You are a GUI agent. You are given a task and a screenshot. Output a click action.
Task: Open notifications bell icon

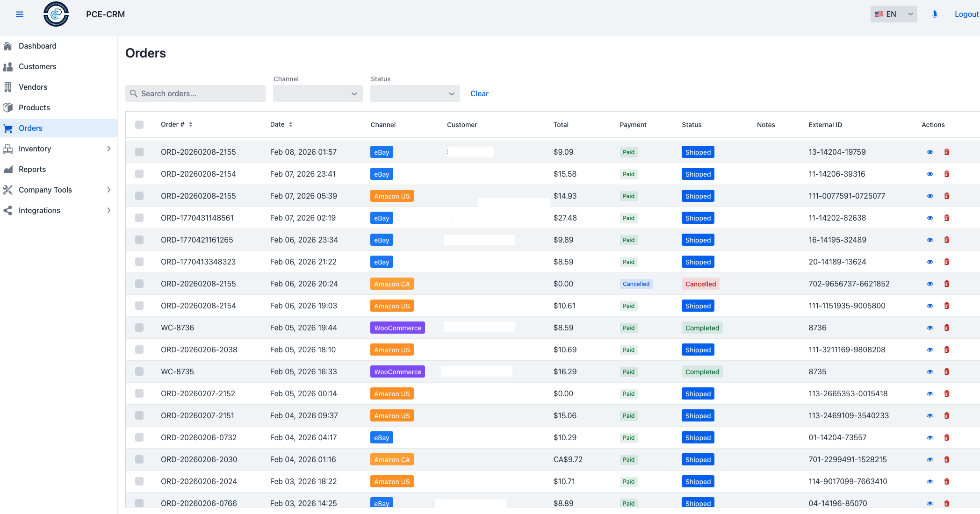coord(934,14)
